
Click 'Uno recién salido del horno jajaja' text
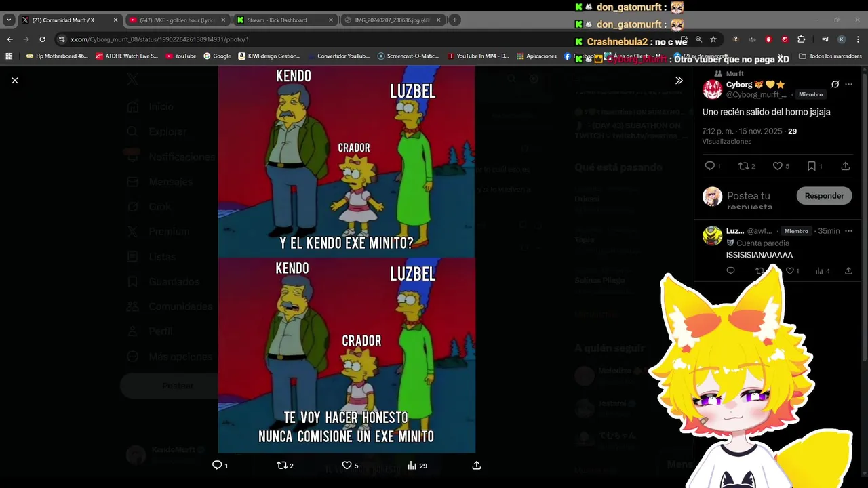click(766, 112)
